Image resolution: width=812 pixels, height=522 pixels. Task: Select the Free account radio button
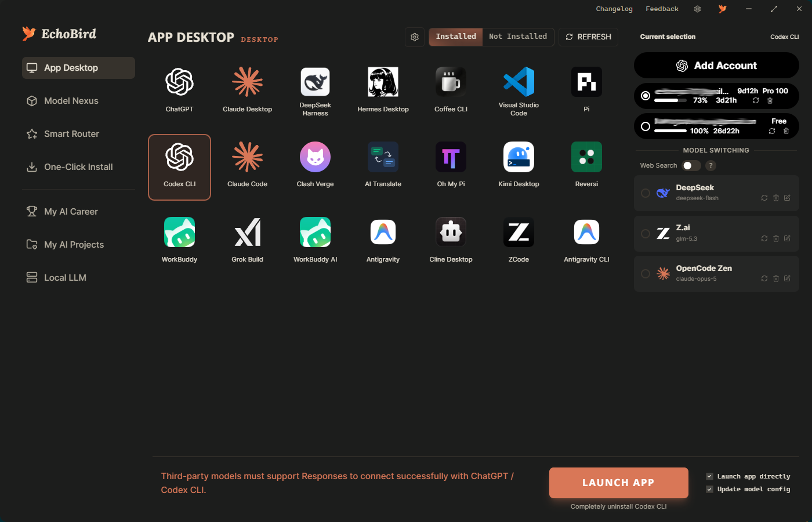645,126
